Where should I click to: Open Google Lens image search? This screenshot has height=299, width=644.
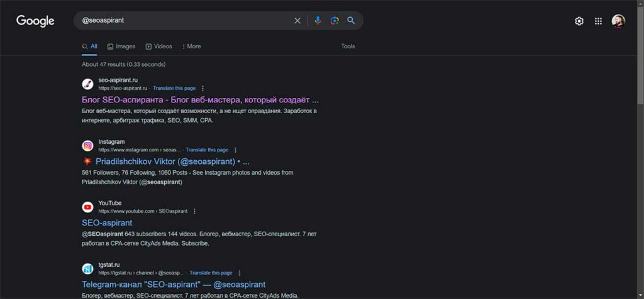(x=335, y=21)
